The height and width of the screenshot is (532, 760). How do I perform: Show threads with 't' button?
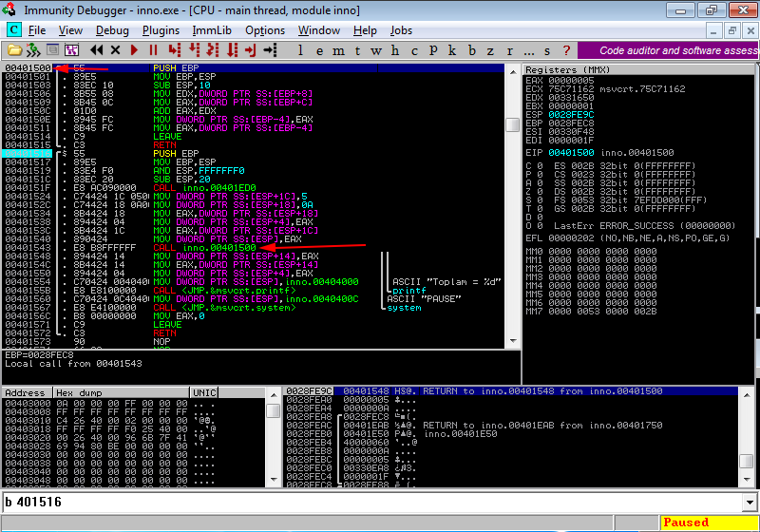pyautogui.click(x=358, y=50)
